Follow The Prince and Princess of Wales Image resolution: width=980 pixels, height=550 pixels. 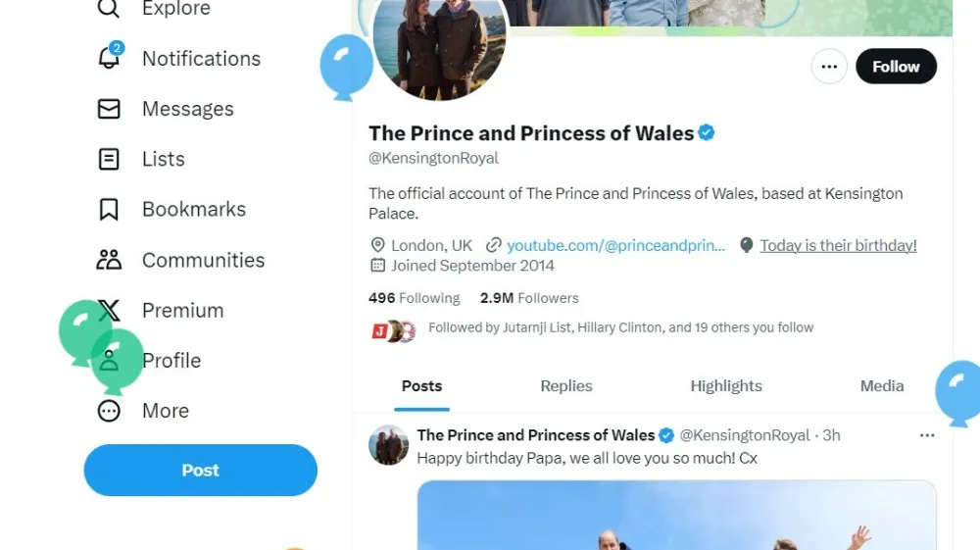[x=896, y=67]
